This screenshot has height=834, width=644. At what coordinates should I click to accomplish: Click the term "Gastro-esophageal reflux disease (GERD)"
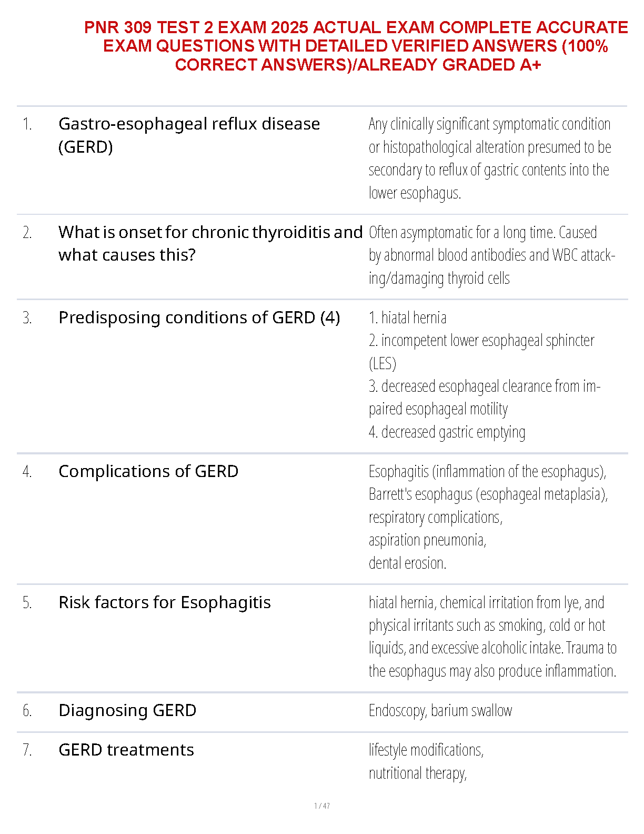click(x=189, y=135)
